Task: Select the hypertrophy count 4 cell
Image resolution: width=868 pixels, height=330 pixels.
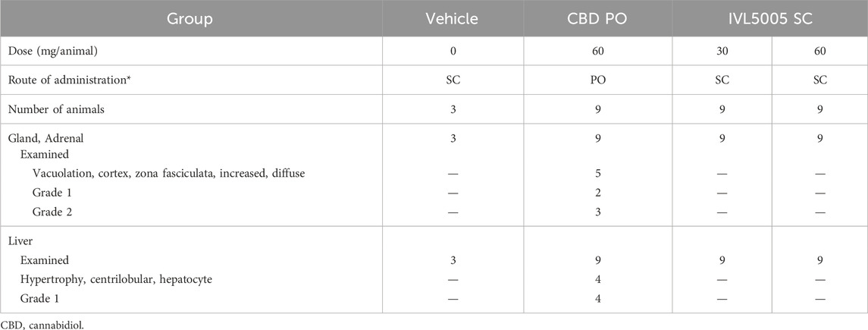Action: pos(599,279)
